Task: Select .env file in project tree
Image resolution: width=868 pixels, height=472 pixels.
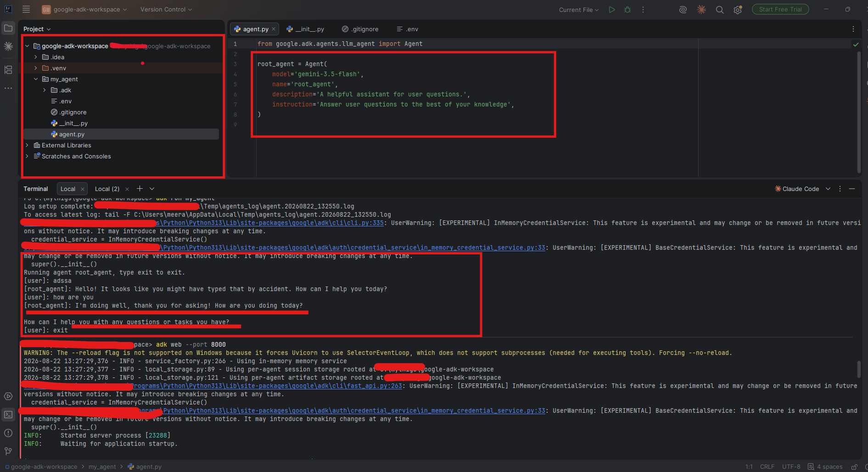Action: [65, 101]
